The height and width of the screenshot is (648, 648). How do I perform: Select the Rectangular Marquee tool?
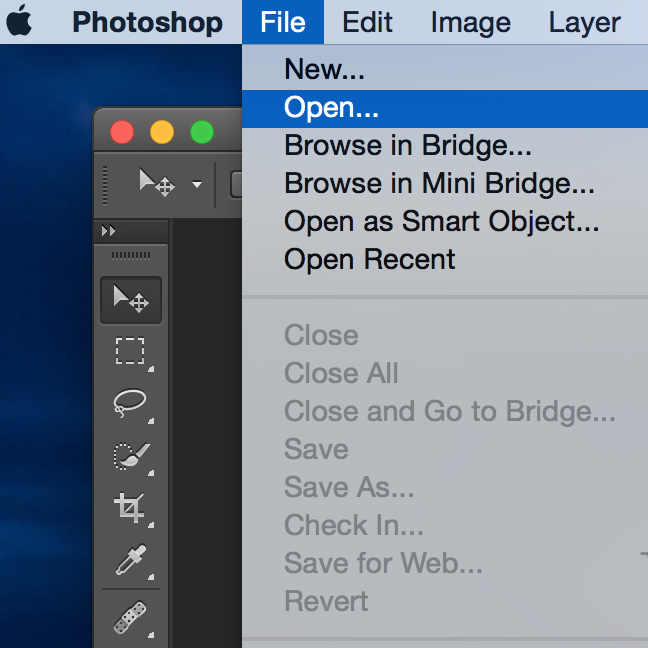coord(130,352)
